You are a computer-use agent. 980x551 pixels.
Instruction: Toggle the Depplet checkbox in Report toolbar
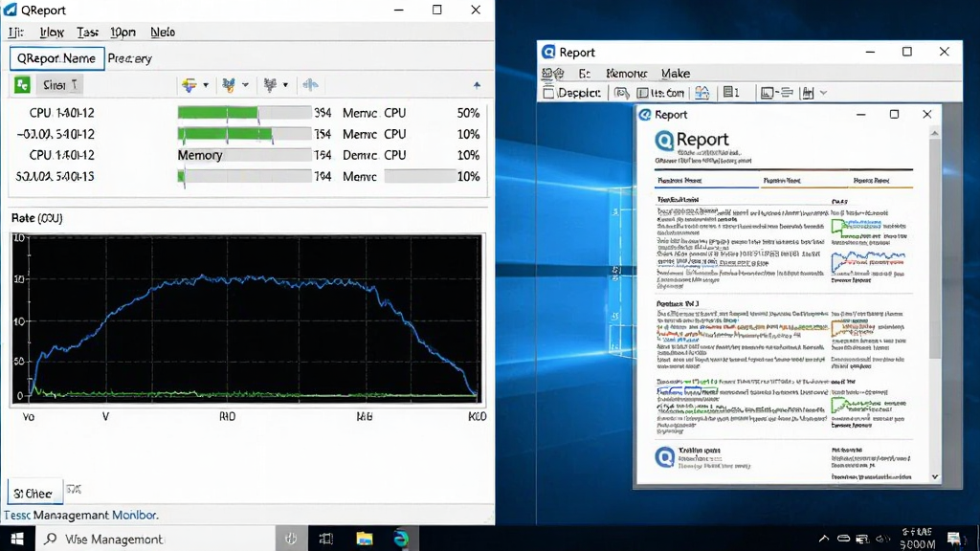coord(548,93)
